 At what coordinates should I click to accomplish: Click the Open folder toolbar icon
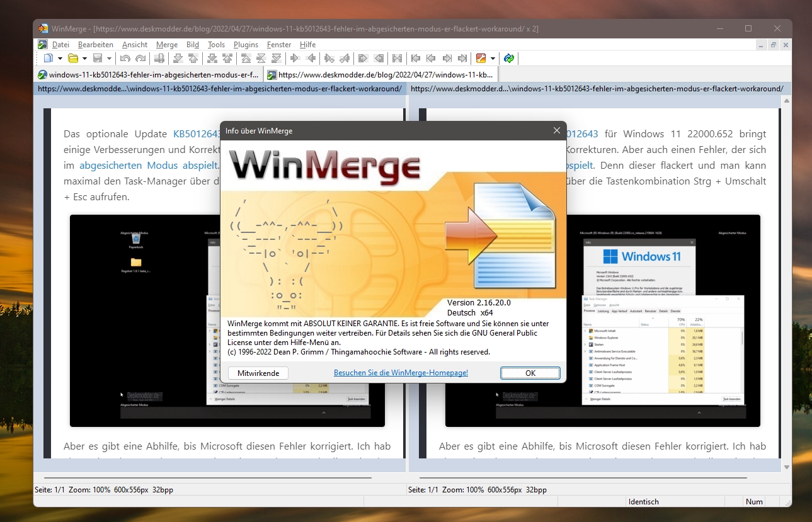click(73, 59)
